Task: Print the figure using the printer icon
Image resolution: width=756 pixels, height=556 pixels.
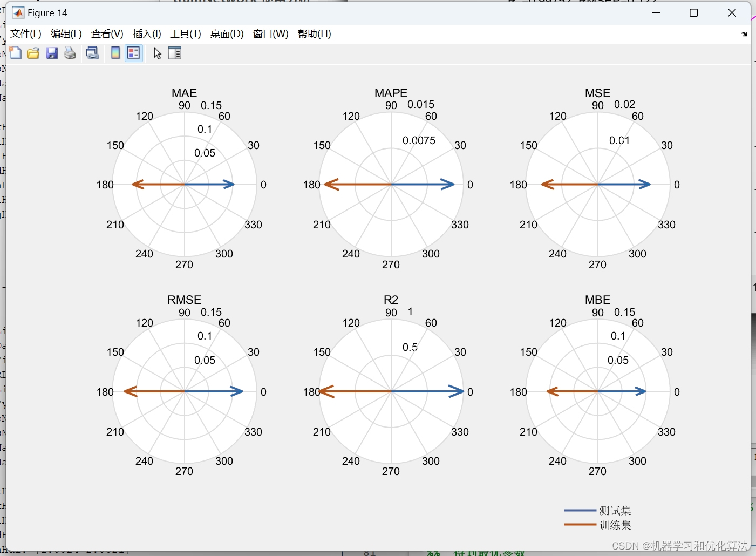Action: coord(70,53)
